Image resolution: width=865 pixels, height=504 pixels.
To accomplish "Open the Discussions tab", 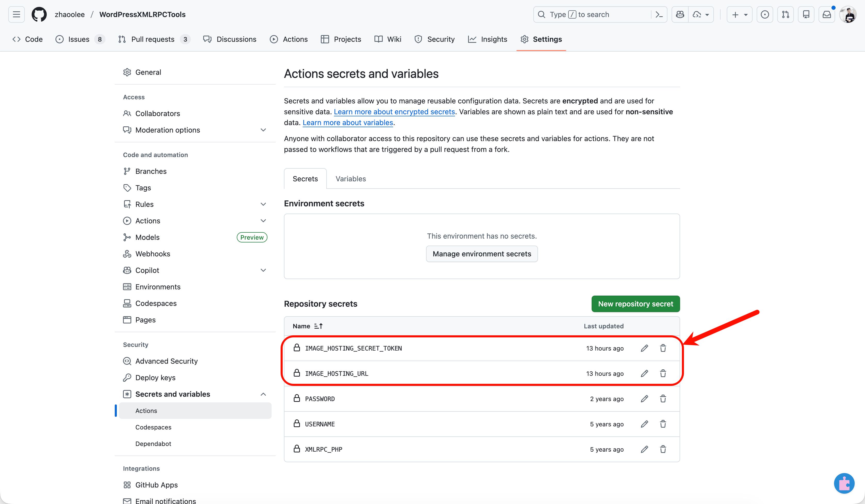I will click(230, 39).
